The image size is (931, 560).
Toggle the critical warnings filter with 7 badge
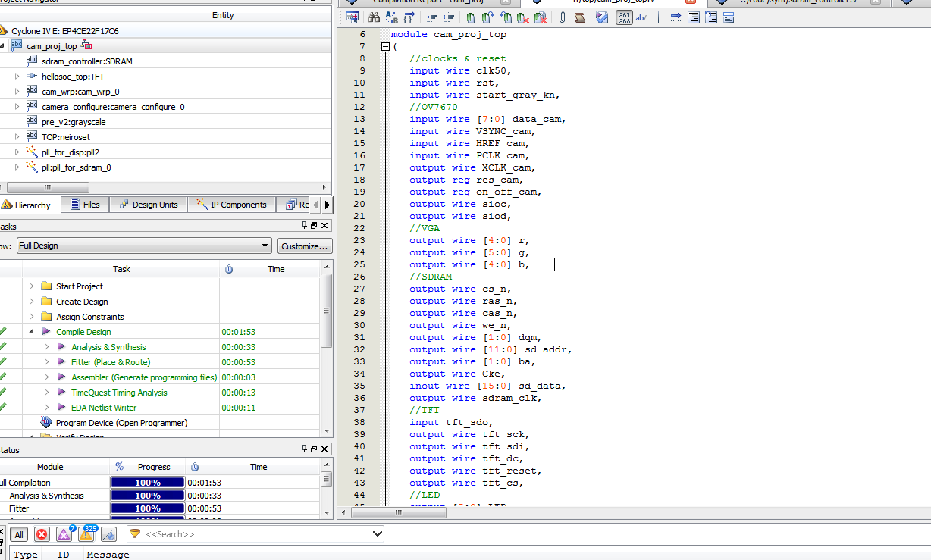coord(64,534)
